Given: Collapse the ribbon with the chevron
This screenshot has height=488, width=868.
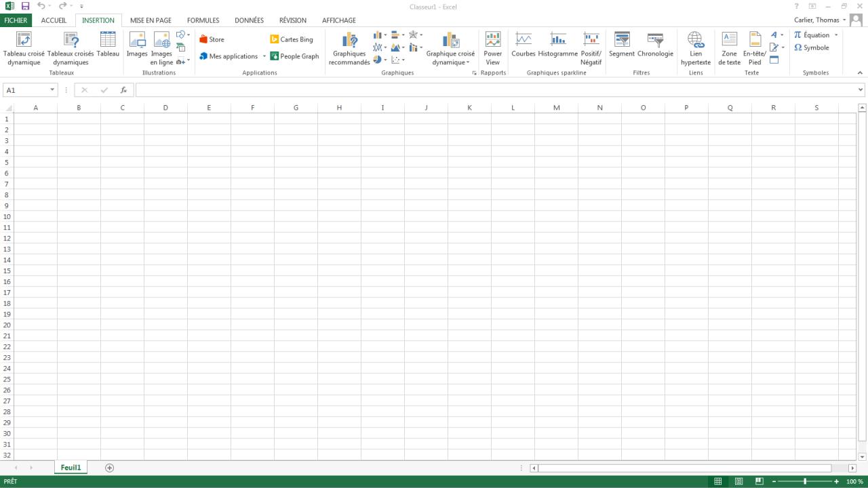Looking at the screenshot, I should 860,73.
